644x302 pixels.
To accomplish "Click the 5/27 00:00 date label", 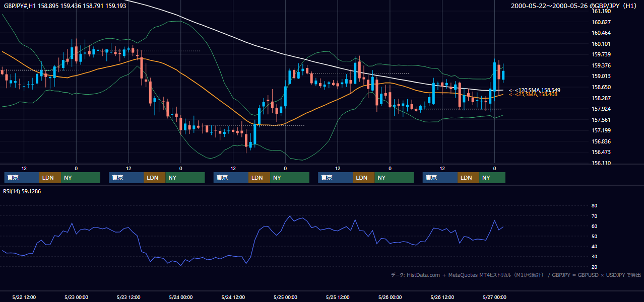I will 494,297.
